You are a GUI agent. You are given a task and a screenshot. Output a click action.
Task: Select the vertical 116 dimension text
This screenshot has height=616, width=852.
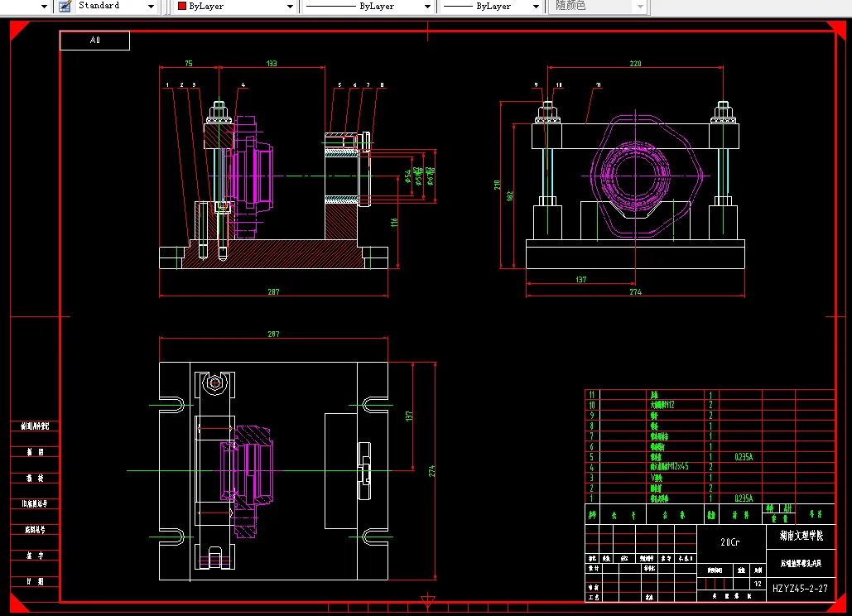[394, 222]
